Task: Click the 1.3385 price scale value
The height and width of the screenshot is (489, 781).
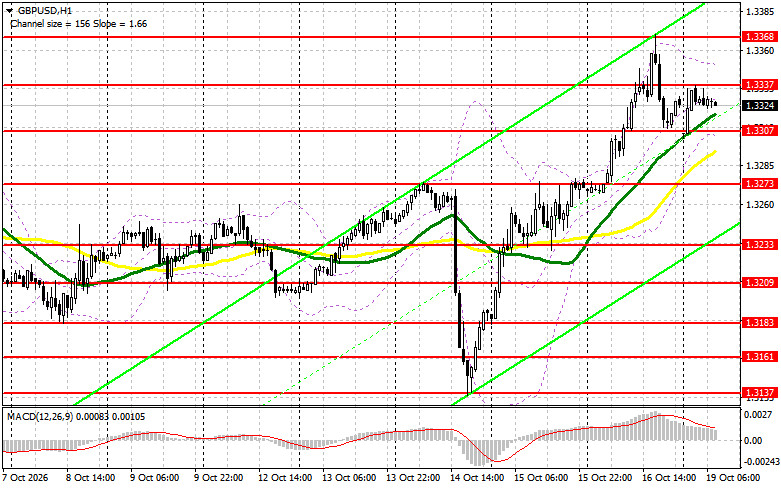Action: (x=760, y=11)
